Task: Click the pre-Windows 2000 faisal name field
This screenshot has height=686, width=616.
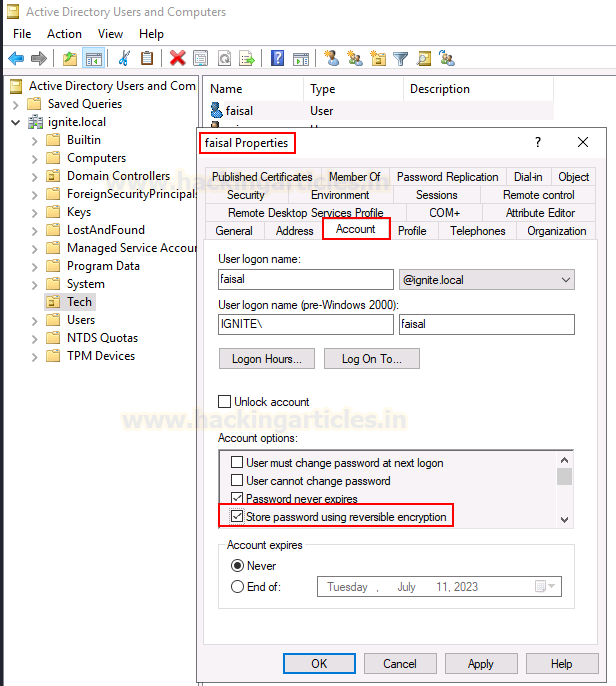Action: click(486, 324)
